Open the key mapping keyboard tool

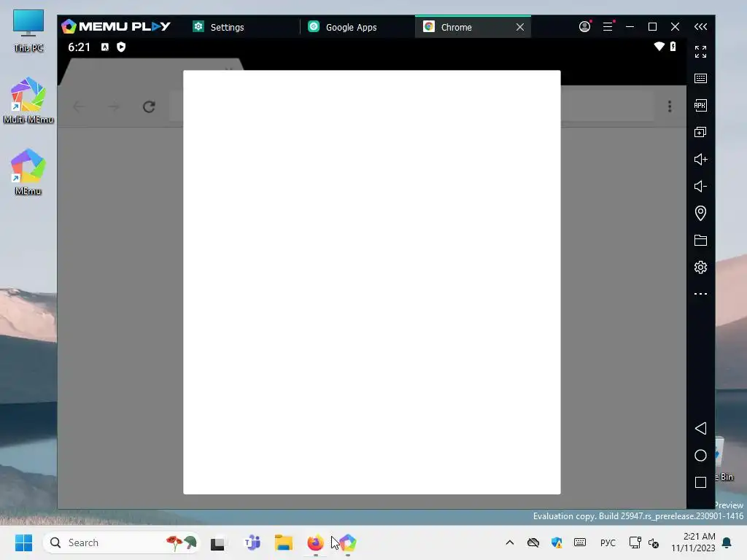(700, 79)
